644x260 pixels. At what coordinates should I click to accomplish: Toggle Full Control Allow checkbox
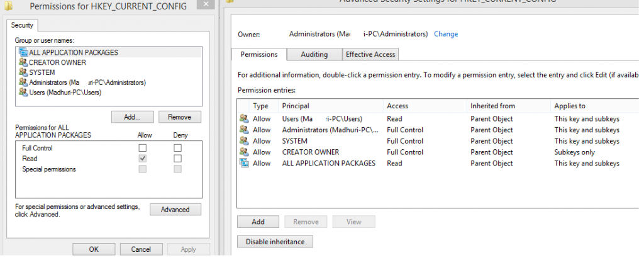click(143, 148)
